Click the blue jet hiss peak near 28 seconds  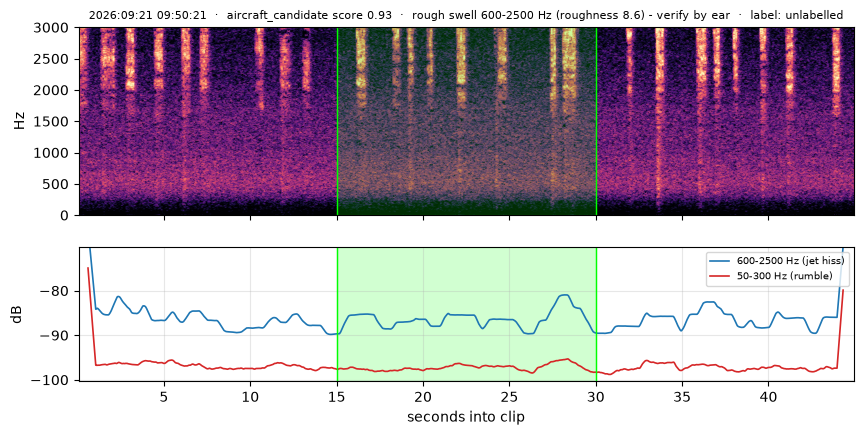[565, 295]
